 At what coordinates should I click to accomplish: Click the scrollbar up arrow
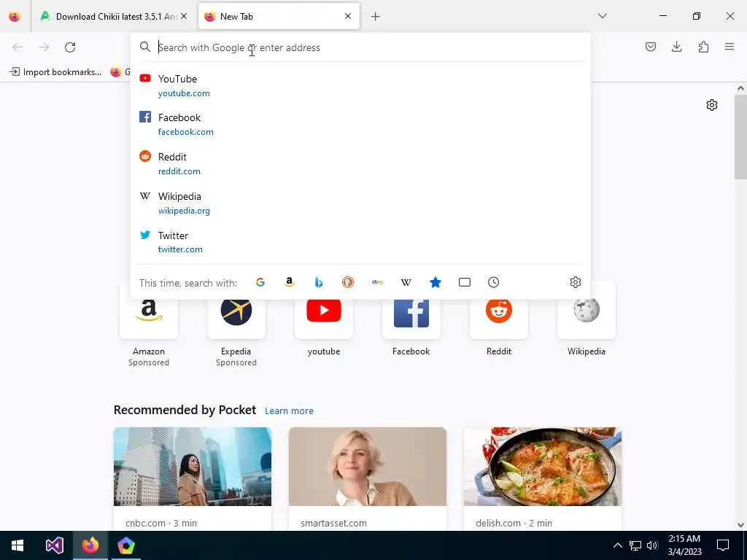[740, 88]
